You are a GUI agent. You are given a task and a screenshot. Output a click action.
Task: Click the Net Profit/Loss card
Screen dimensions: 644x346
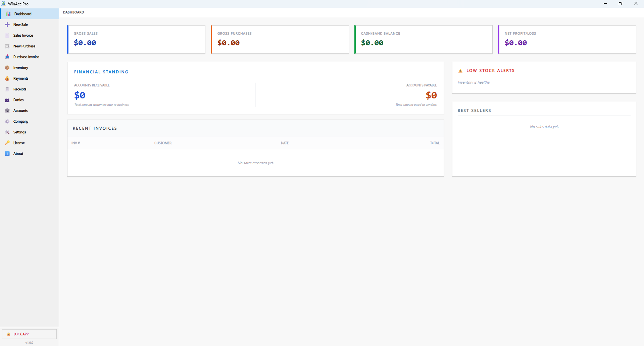pyautogui.click(x=566, y=39)
